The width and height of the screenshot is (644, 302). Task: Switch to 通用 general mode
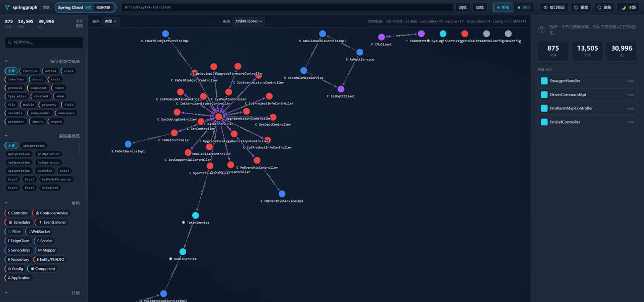pos(524,8)
